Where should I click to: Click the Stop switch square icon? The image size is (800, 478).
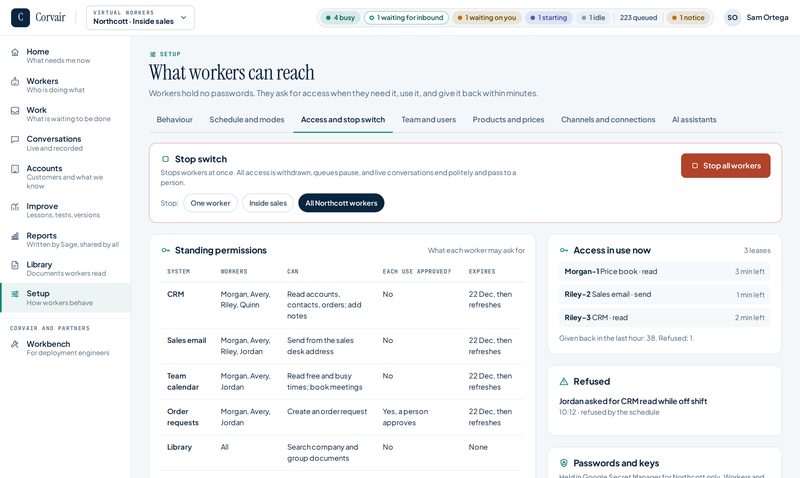165,159
